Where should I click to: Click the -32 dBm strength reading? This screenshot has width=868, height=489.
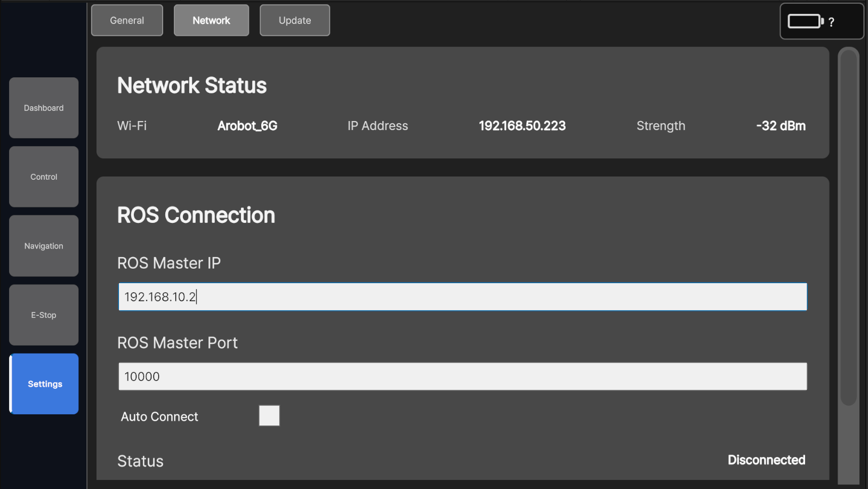pos(781,126)
